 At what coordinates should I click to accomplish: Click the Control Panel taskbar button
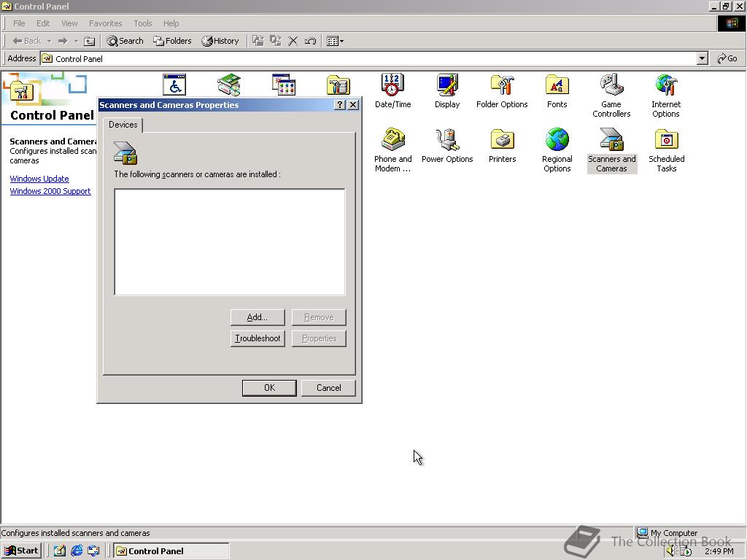pos(171,551)
